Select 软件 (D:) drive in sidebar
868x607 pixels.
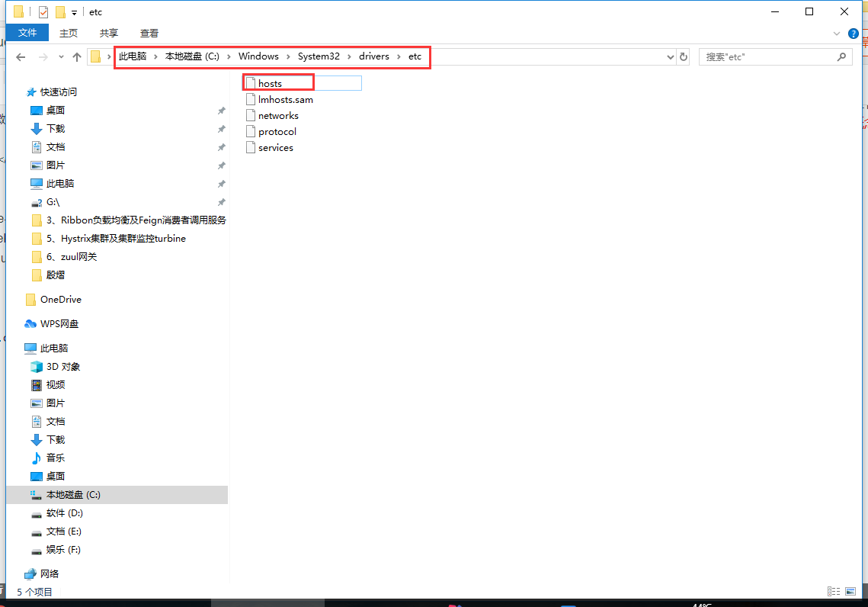click(64, 513)
